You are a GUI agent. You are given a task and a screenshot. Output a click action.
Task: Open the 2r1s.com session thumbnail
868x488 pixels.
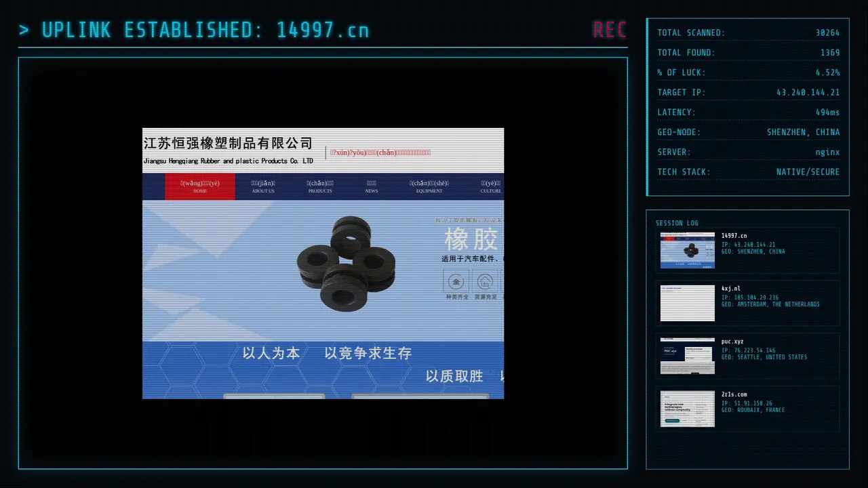688,409
